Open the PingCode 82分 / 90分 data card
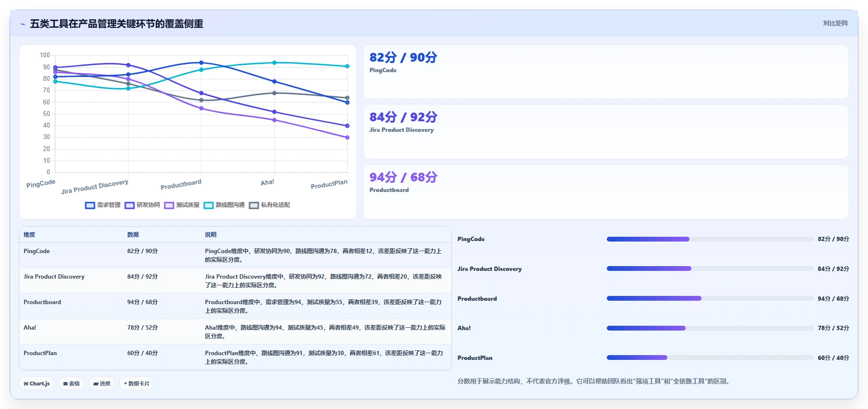The height and width of the screenshot is (409, 868). 606,72
